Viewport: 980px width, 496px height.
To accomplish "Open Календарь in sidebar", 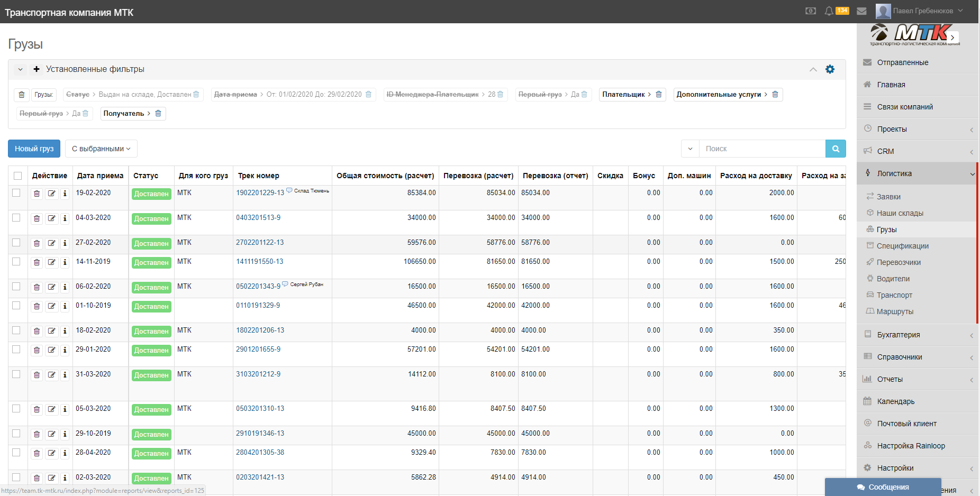I will pyautogui.click(x=917, y=401).
